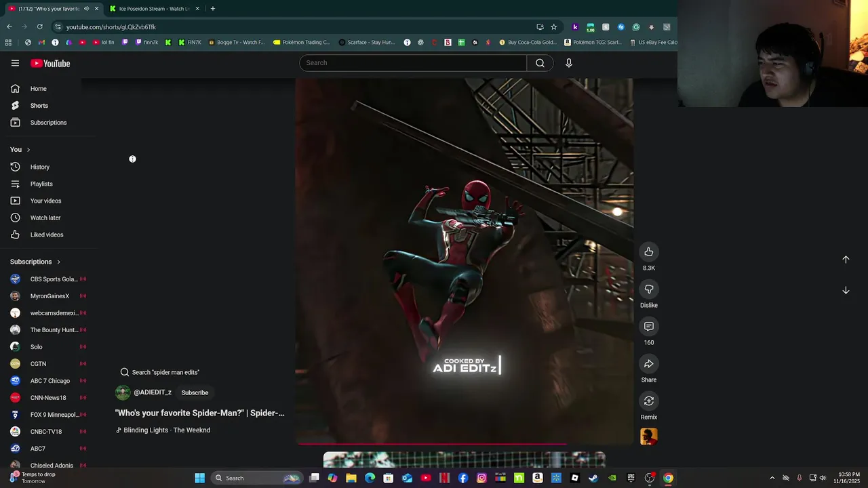Open the install/cast icon in address bar
Image resolution: width=868 pixels, height=488 pixels.
pos(540,27)
